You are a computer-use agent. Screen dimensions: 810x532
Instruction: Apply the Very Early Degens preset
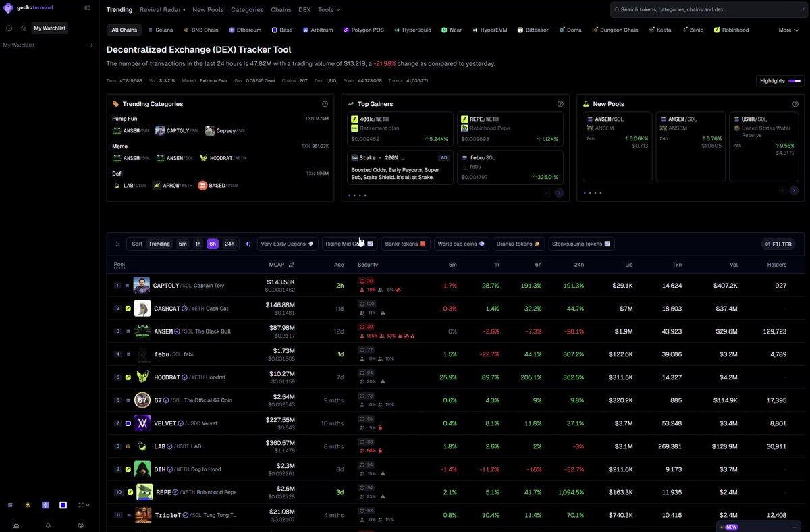(x=288, y=244)
